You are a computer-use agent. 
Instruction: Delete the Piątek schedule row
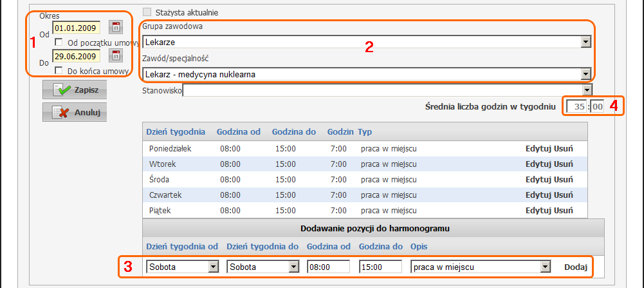[564, 211]
